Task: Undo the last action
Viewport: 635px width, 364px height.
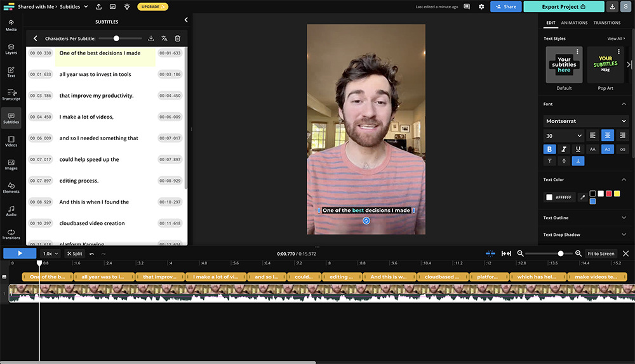Action: click(x=92, y=254)
